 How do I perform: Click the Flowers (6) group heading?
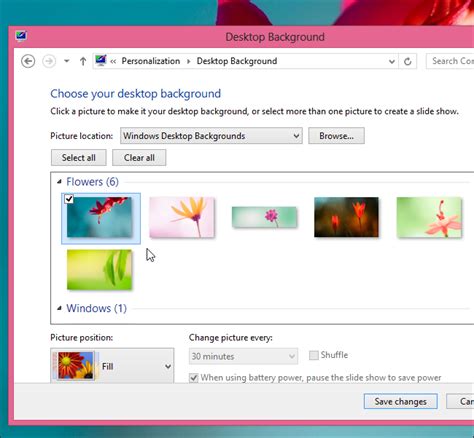(92, 182)
